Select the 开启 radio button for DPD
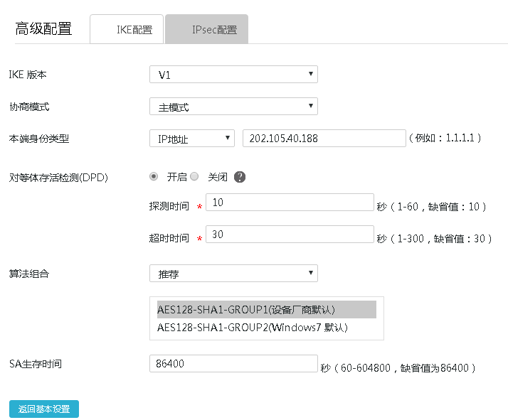Image resolution: width=508 pixels, height=420 pixels. pos(154,176)
